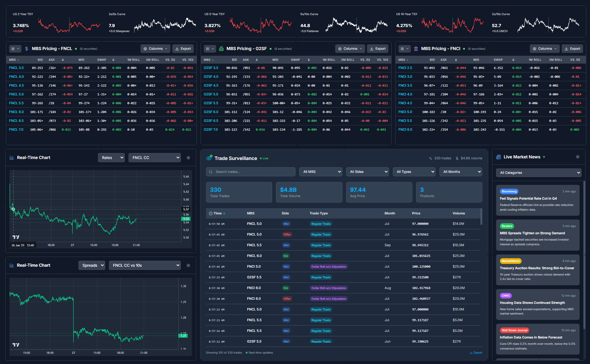The width and height of the screenshot is (590, 364).
Task: Select the FNCL 5.0 row in the pricing table
Action: pyautogui.click(x=16, y=94)
